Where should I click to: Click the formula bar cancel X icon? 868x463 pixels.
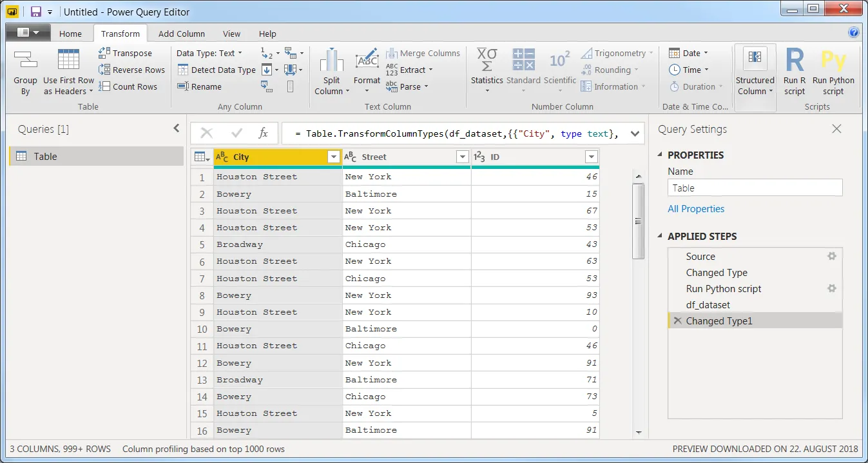tap(207, 133)
